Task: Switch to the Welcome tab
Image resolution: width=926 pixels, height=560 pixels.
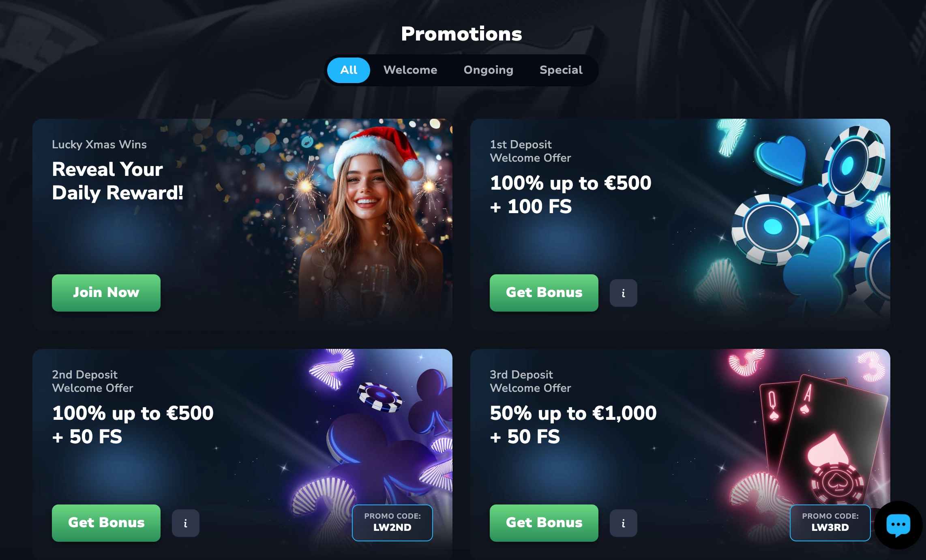Action: tap(410, 70)
